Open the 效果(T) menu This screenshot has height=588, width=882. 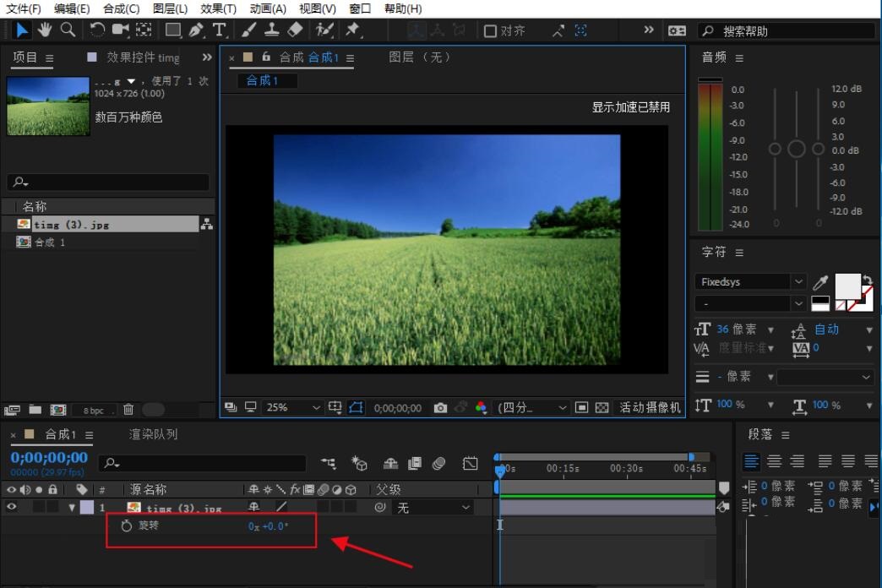pos(218,8)
